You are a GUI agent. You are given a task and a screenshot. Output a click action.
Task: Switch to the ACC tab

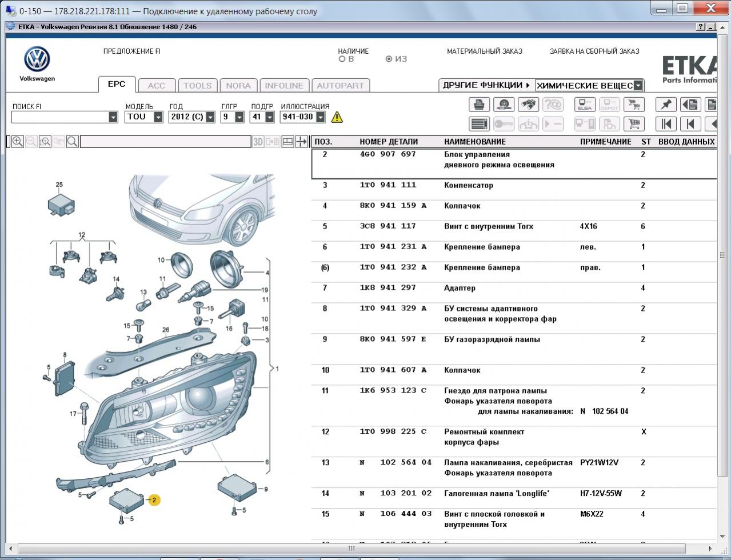pos(157,86)
